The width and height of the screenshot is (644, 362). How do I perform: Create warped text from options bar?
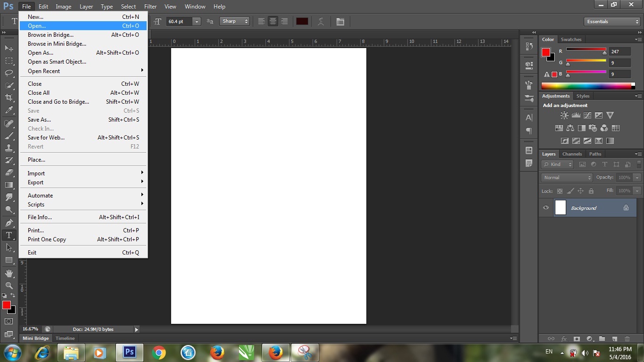321,21
